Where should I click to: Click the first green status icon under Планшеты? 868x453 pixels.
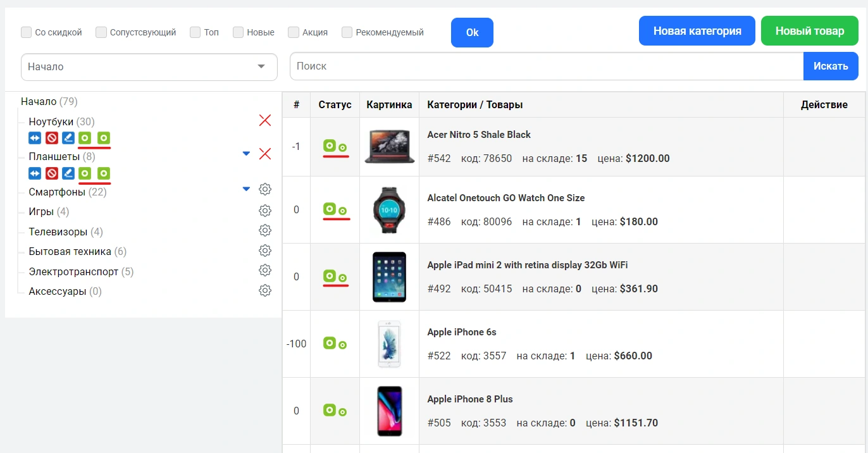[x=85, y=173]
